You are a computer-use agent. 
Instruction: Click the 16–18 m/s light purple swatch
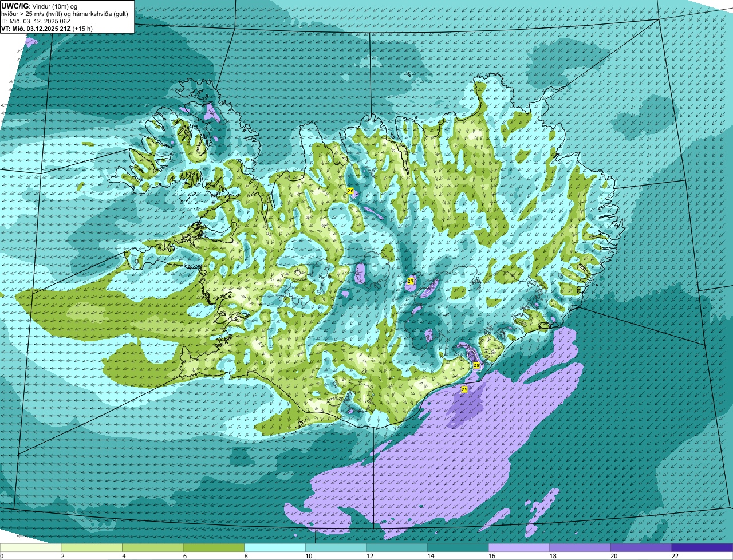pyautogui.click(x=519, y=548)
